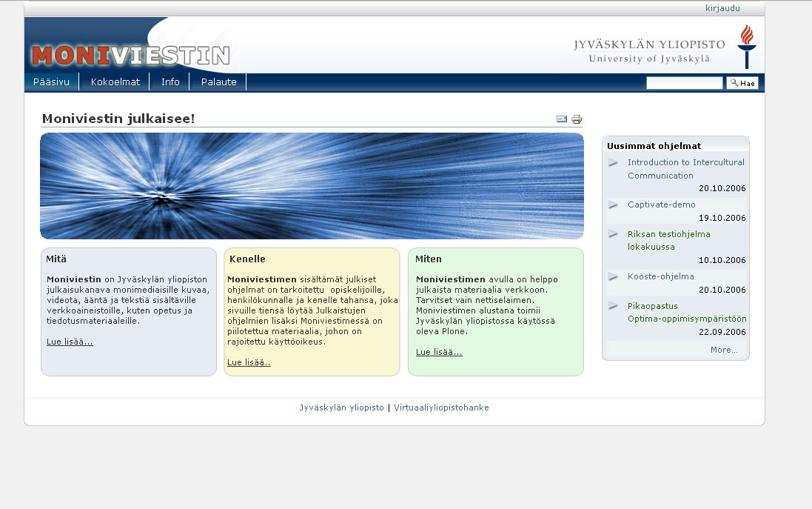The image size is (812, 509).
Task: Follow Lue lisää link in Miten box
Action: point(439,352)
